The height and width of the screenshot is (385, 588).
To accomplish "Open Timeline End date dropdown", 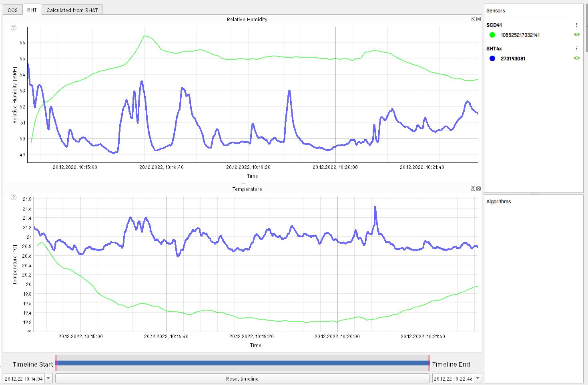I will click(478, 378).
